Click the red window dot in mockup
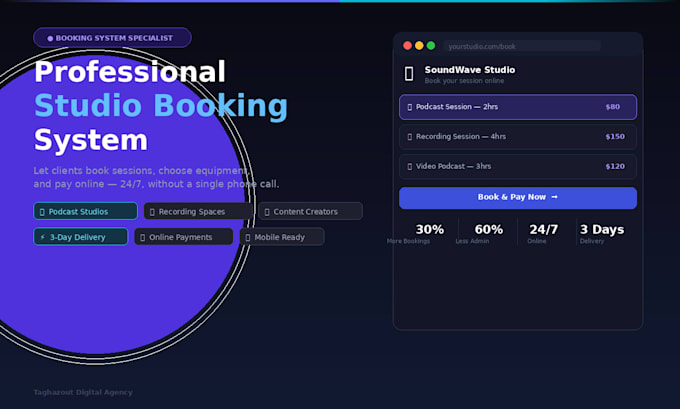 tap(407, 46)
